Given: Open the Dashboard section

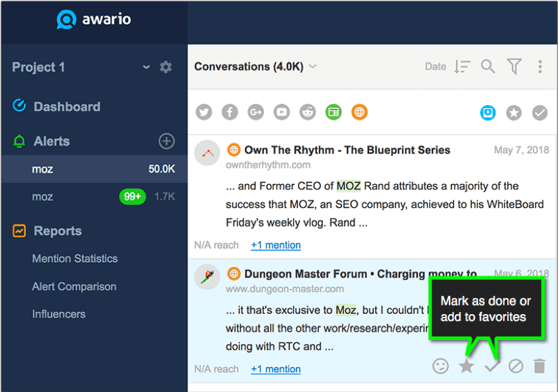Looking at the screenshot, I should pos(67,106).
